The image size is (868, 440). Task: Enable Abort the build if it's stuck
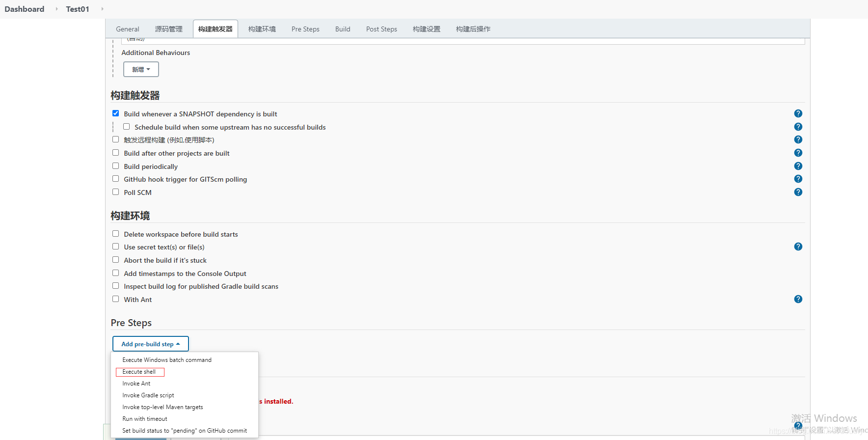(116, 260)
